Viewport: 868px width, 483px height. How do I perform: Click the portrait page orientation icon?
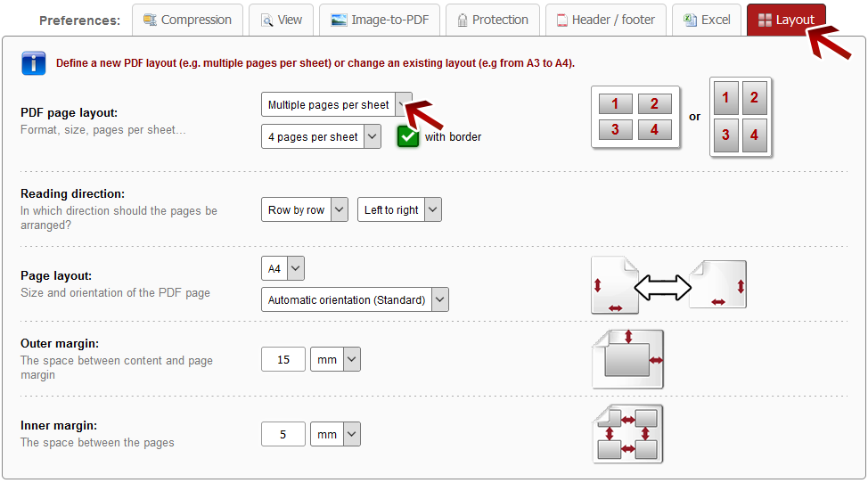point(615,286)
